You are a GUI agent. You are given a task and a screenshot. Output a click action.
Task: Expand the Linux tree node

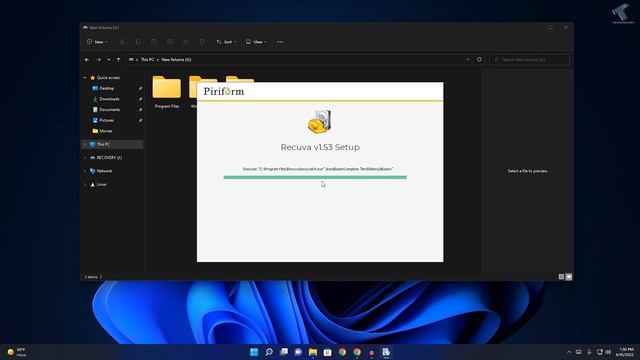coord(85,184)
